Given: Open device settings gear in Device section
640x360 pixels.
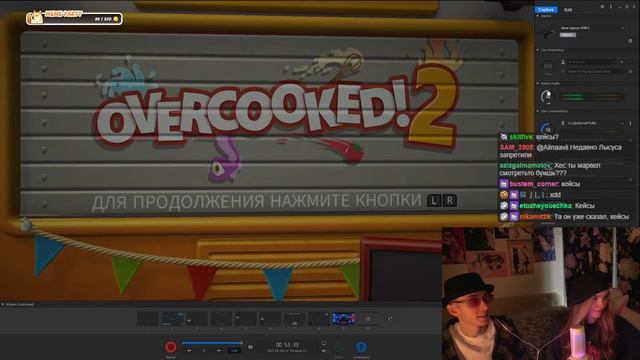Looking at the screenshot, I should point(630,41).
